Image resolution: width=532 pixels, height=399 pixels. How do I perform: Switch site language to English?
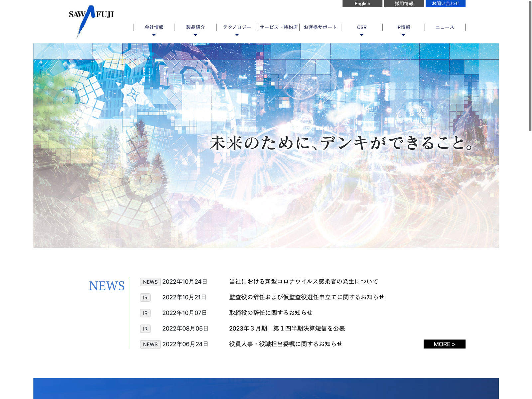click(x=362, y=4)
